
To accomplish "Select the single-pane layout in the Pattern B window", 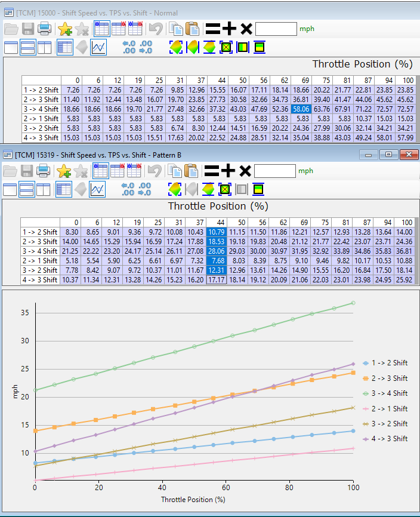I will tap(10, 190).
